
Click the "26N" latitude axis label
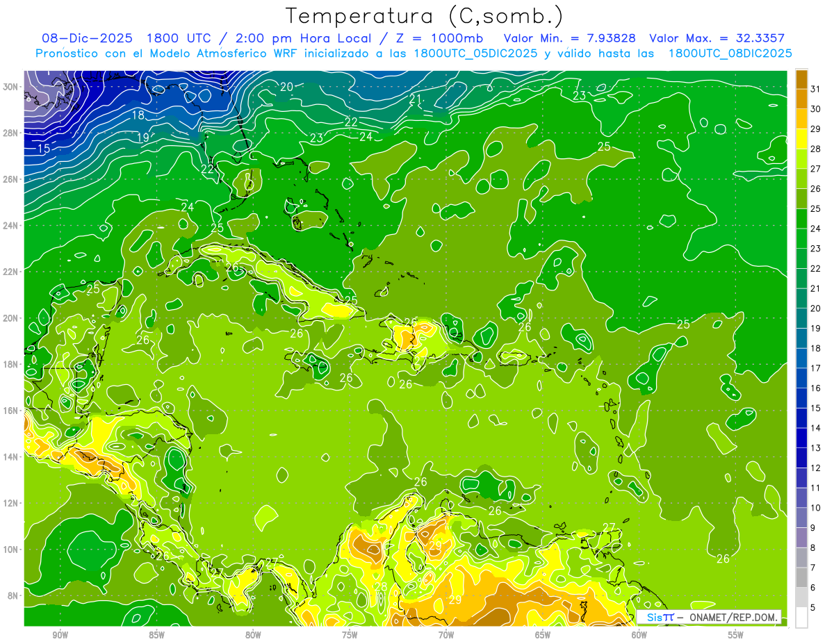coord(11,179)
